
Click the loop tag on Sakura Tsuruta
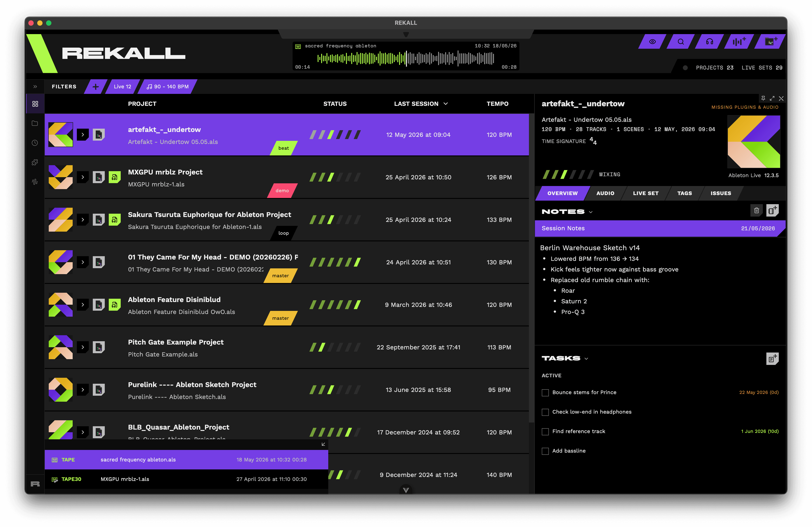pos(284,233)
